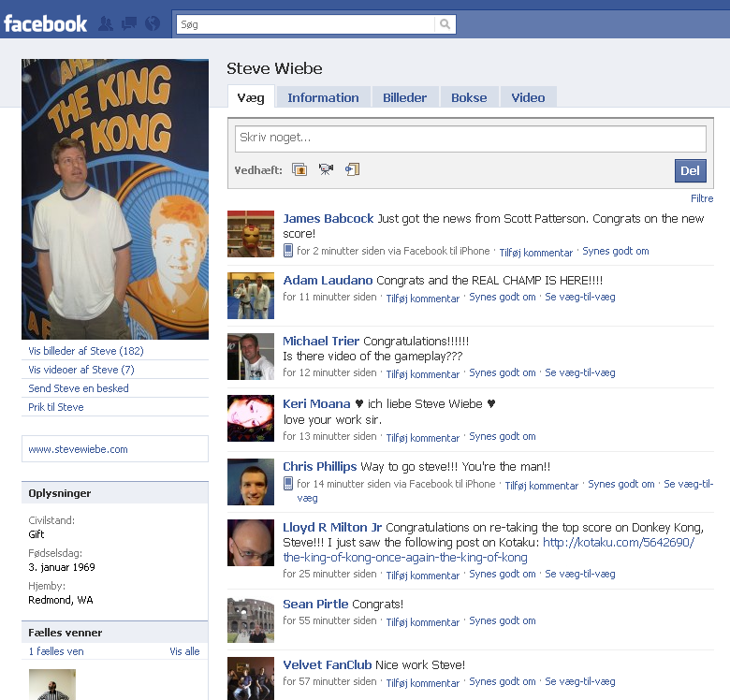Click 'Tilføj kommentar' on Chris Phillips' post
The width and height of the screenshot is (730, 700).
[542, 486]
